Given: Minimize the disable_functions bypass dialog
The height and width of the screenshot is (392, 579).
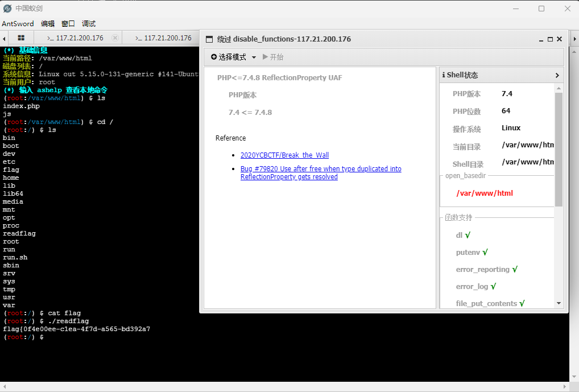Looking at the screenshot, I should 541,39.
